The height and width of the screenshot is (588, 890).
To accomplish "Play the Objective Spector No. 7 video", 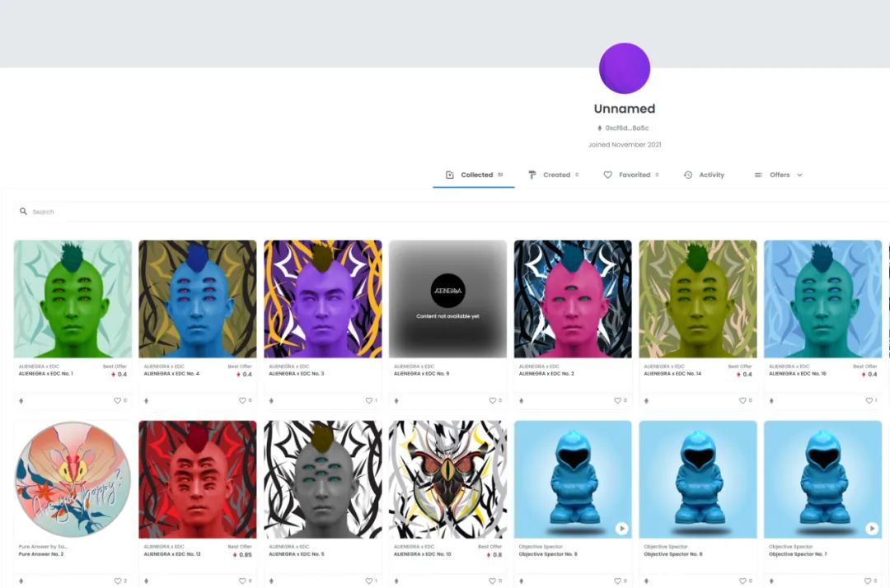I will tap(871, 529).
